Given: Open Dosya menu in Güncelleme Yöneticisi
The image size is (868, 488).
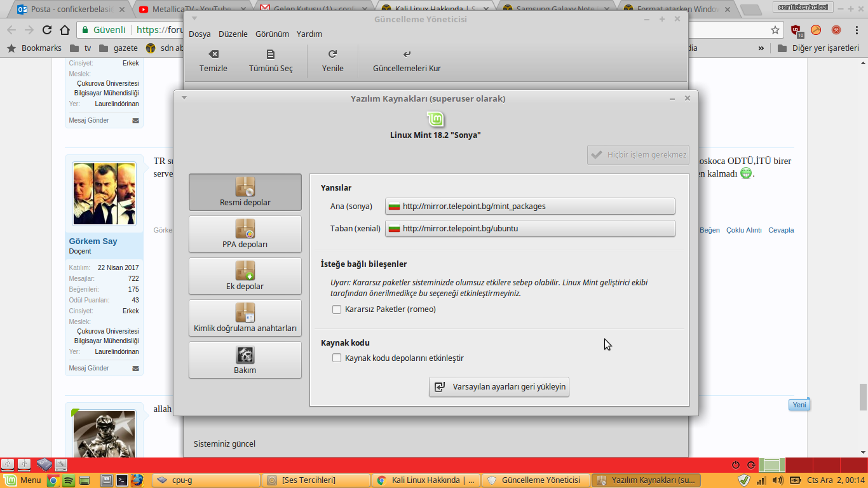Looking at the screenshot, I should click(200, 34).
